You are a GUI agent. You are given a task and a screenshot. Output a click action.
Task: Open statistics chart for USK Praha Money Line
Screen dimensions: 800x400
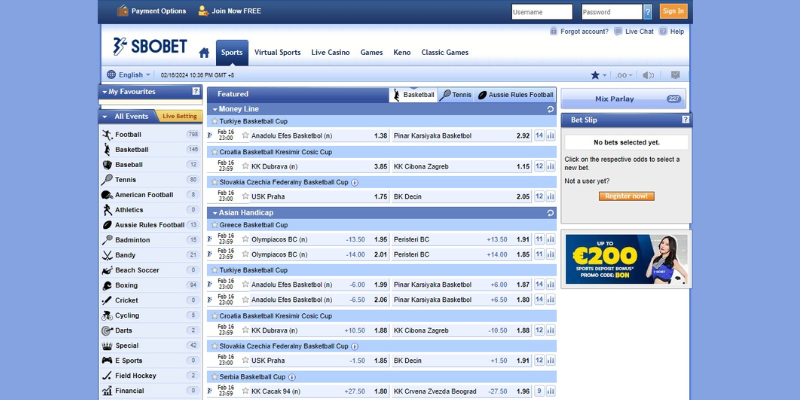click(551, 196)
